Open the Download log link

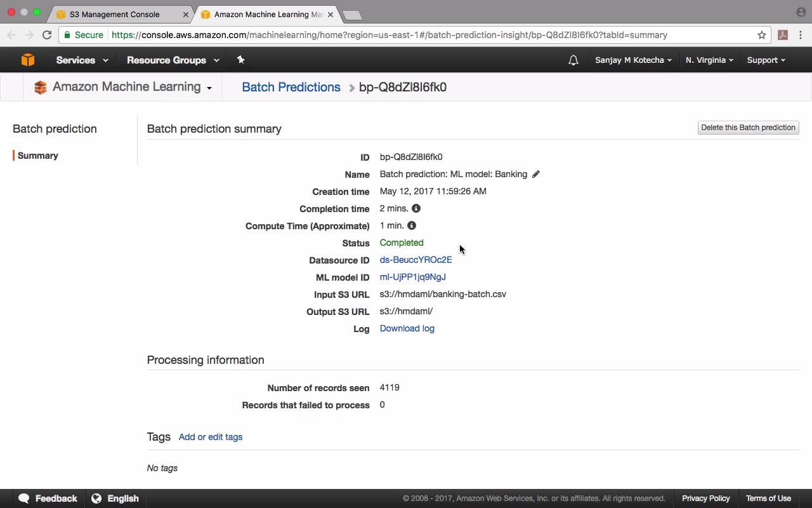click(x=407, y=328)
